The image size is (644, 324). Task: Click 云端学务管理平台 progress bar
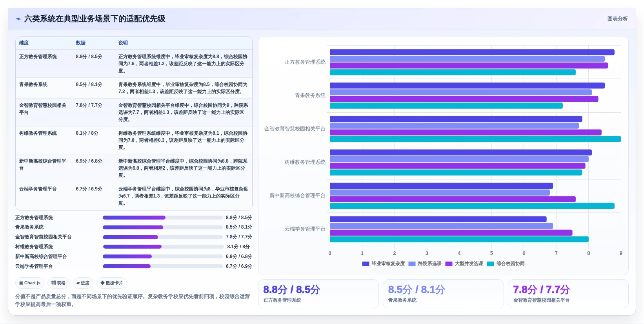(x=163, y=266)
